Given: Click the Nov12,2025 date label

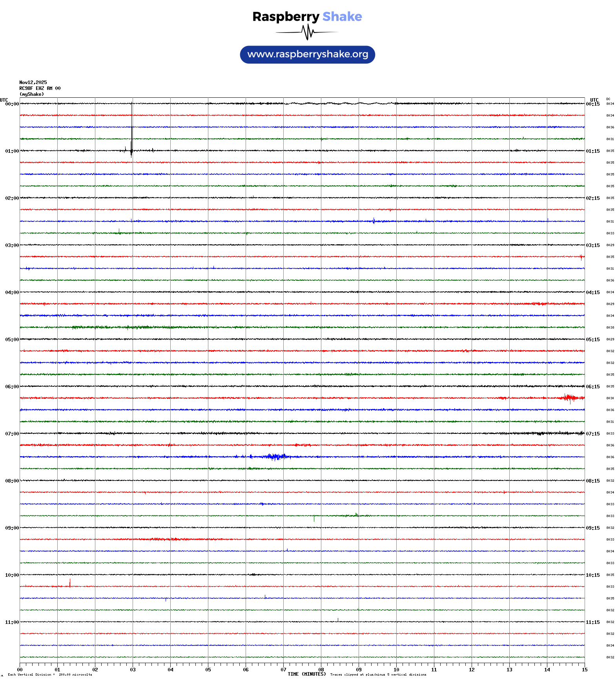Looking at the screenshot, I should tap(33, 82).
